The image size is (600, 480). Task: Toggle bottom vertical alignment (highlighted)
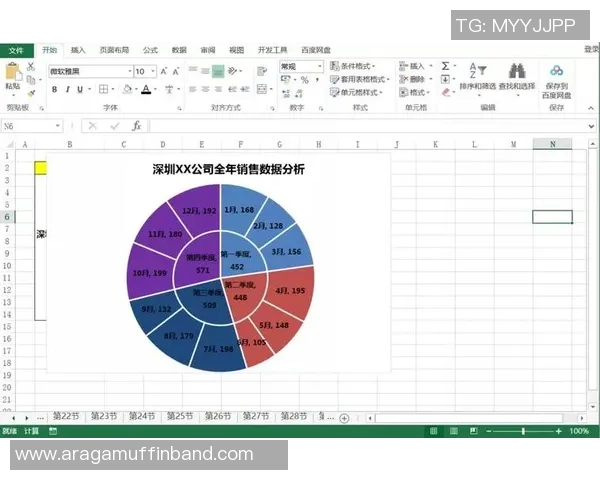click(218, 71)
